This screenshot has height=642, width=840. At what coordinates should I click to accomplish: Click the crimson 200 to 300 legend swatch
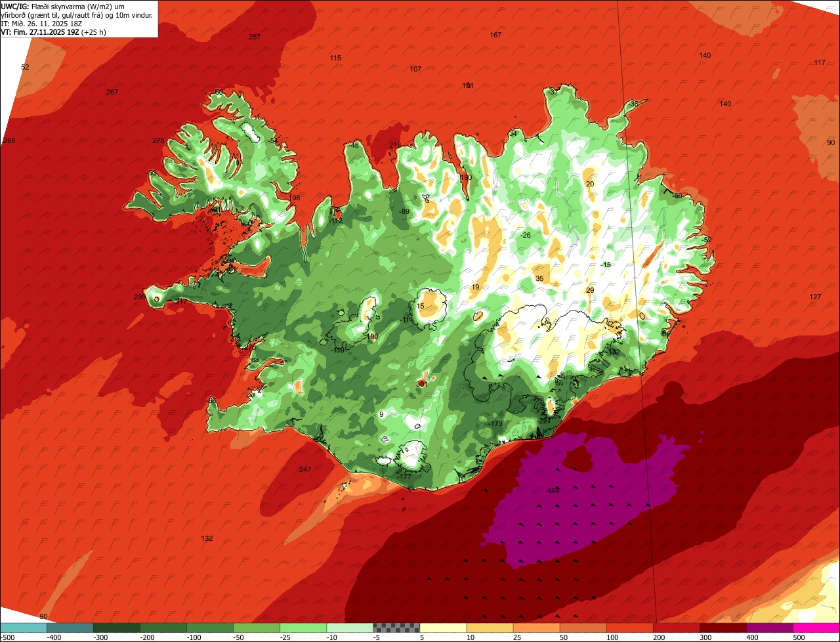pos(677,628)
